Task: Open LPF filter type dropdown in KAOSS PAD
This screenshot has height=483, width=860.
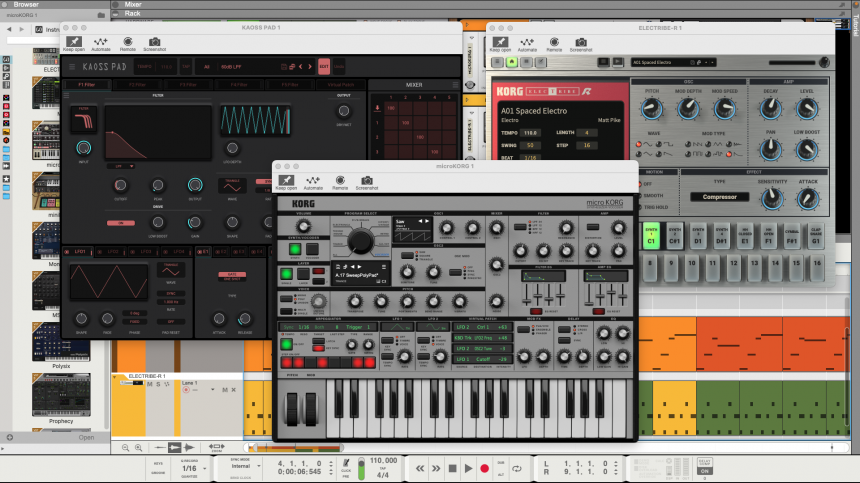Action: [122, 166]
